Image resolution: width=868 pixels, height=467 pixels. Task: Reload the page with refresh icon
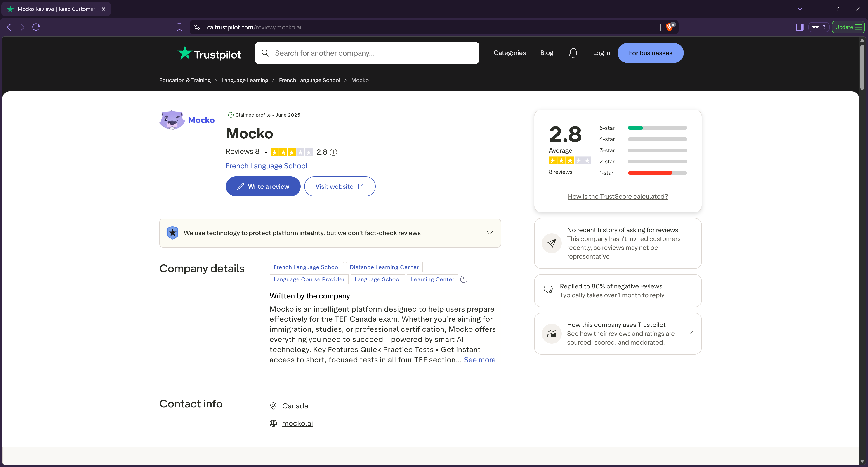click(36, 27)
